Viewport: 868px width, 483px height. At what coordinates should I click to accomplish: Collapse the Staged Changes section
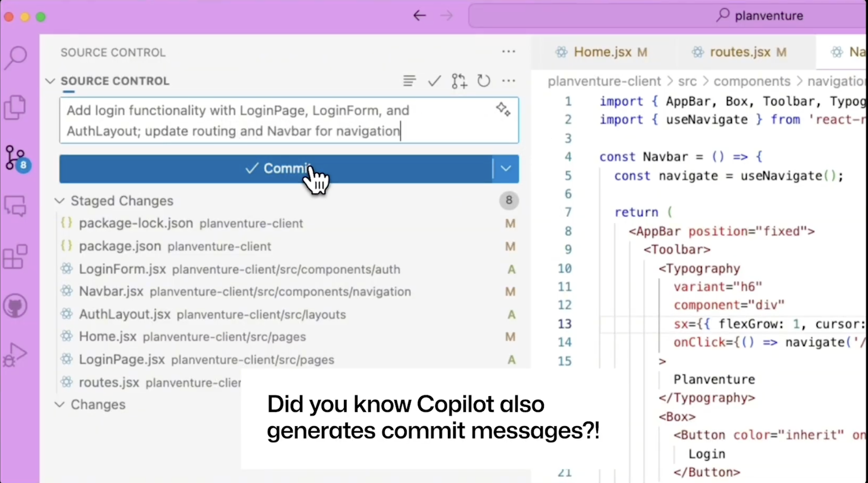[60, 201]
